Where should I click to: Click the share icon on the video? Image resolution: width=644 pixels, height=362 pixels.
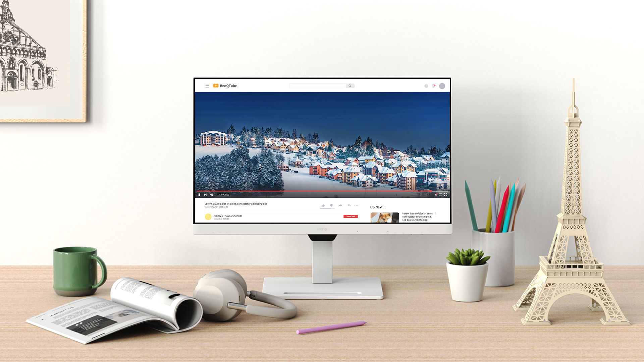[340, 205]
